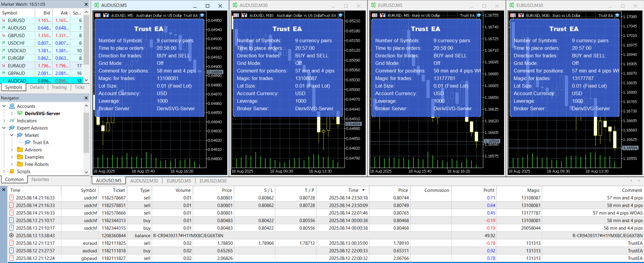Click the chart tabs scroll right arrow
This screenshot has height=263, width=644.
(x=639, y=181)
